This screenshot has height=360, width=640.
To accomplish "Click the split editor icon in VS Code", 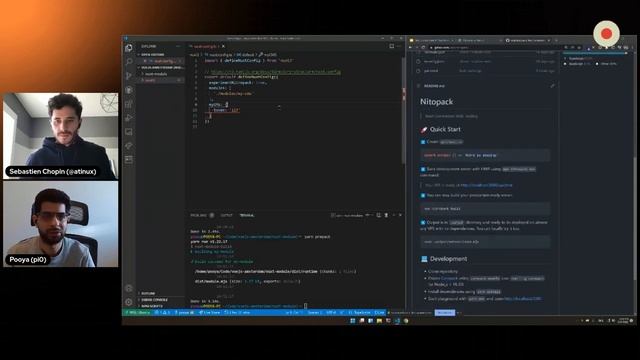I will click(x=391, y=46).
